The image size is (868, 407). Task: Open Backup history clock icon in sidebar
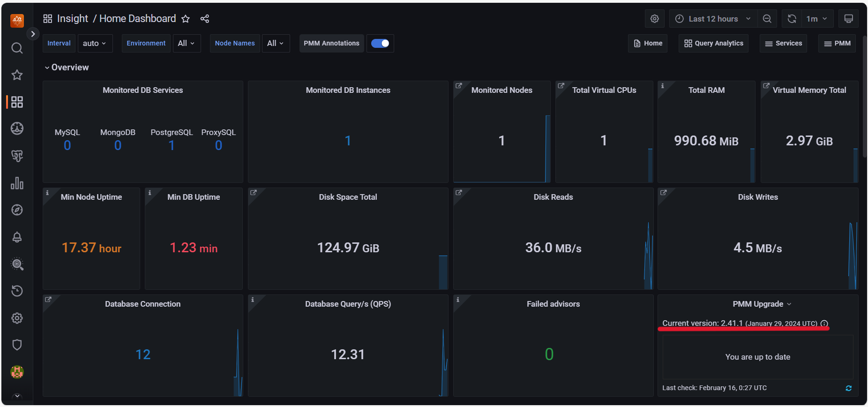click(x=17, y=291)
